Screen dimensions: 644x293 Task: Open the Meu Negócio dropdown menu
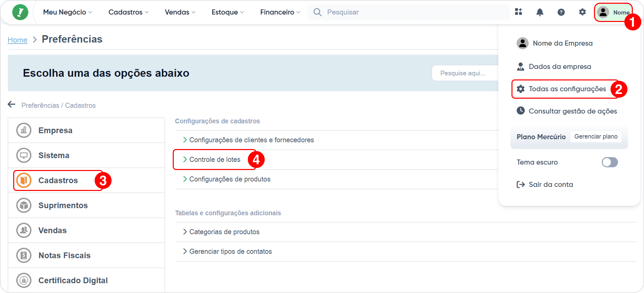point(68,12)
